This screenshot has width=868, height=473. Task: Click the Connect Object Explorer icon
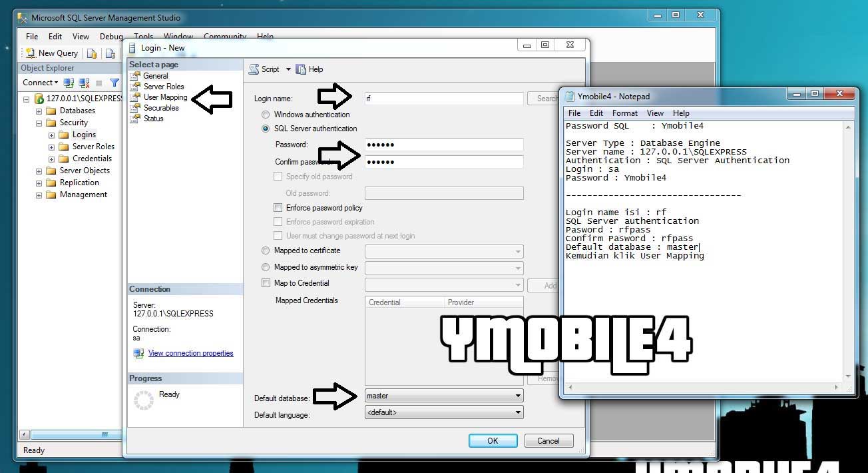(69, 83)
